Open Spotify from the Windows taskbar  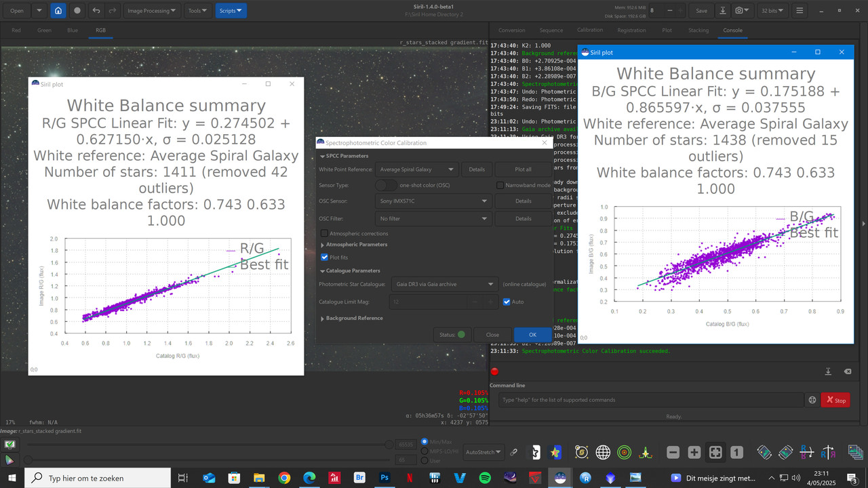tap(485, 478)
